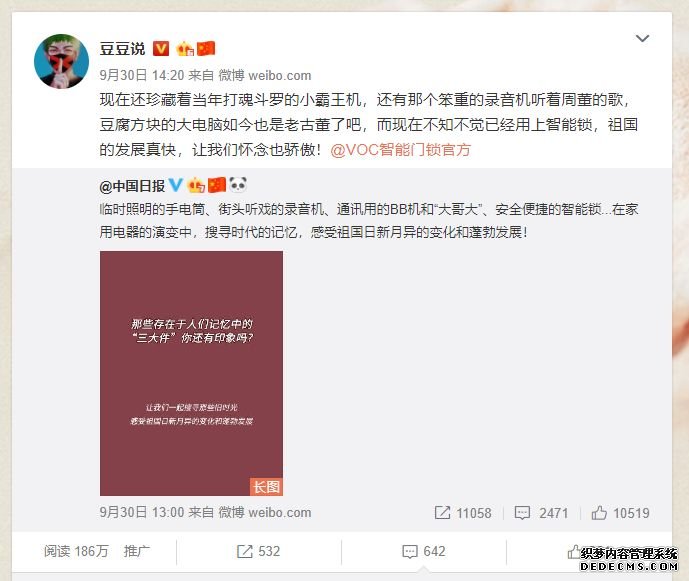The height and width of the screenshot is (581, 689).
Task: Click the Chinese flag badge beside 豆豆说
Action: coord(206,48)
